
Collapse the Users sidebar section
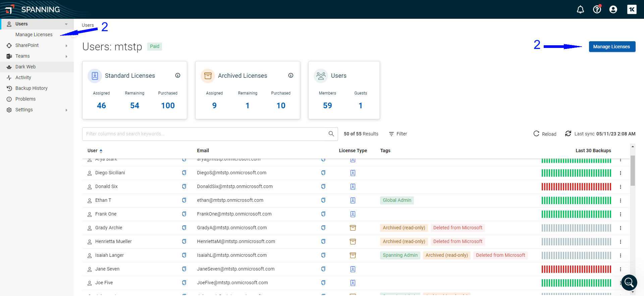[66, 24]
